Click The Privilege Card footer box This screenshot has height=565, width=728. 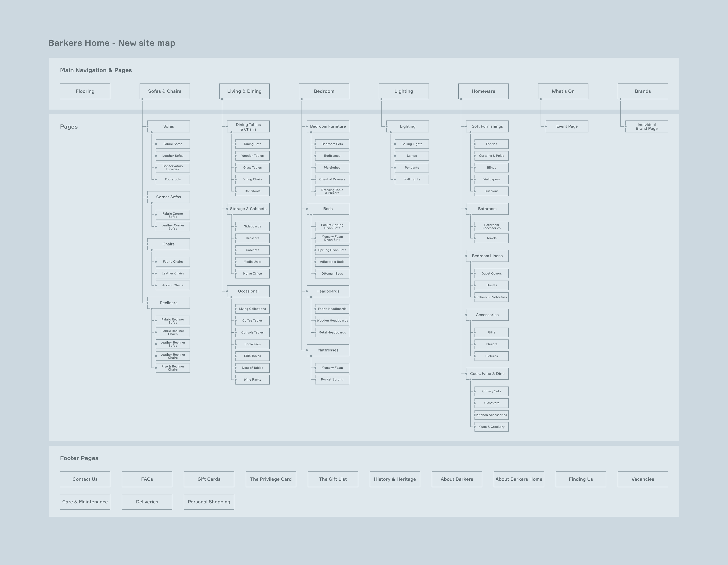coord(271,479)
